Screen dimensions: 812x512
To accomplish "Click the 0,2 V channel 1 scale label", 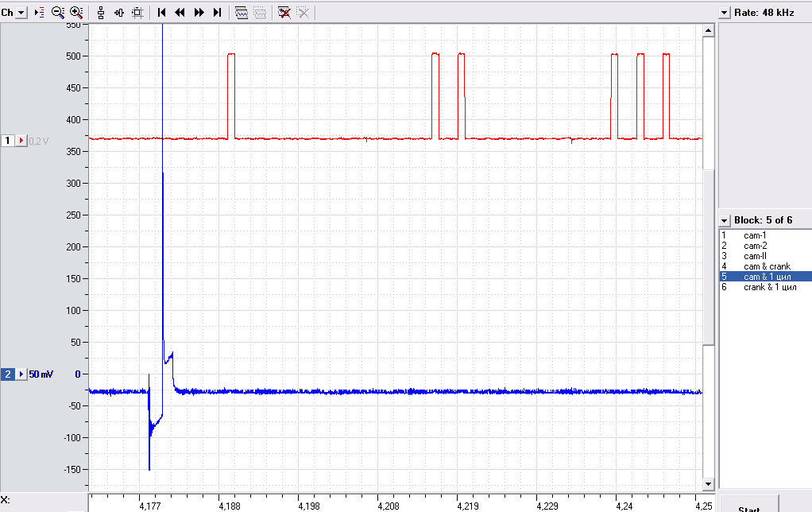I will (39, 141).
